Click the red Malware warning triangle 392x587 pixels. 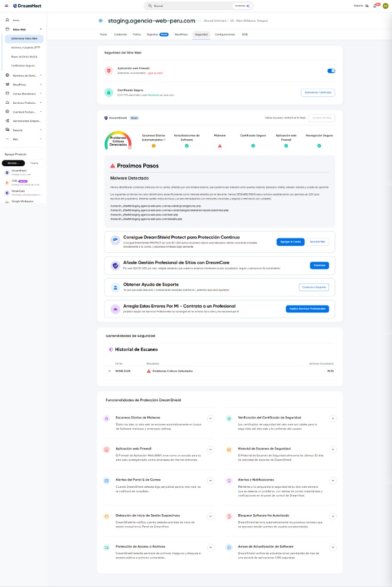[x=219, y=146]
